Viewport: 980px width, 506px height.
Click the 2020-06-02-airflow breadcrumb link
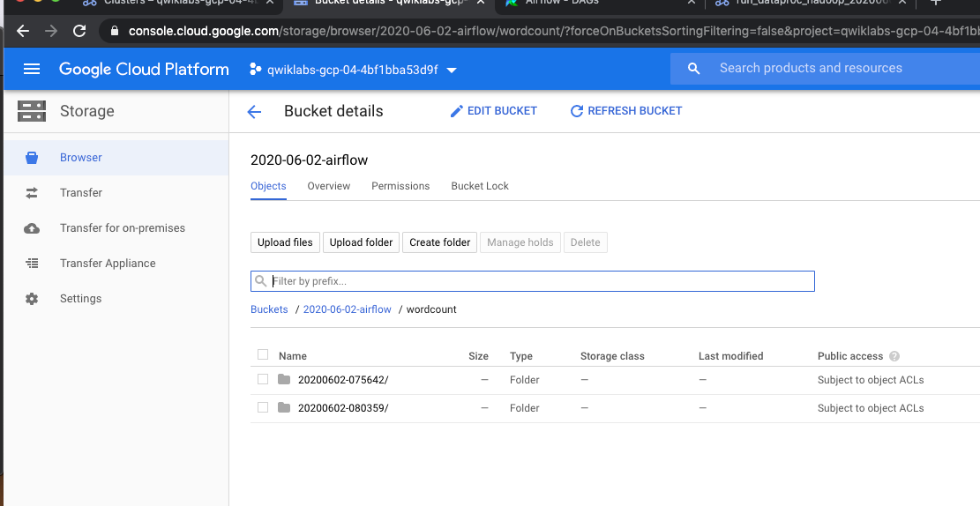click(347, 309)
